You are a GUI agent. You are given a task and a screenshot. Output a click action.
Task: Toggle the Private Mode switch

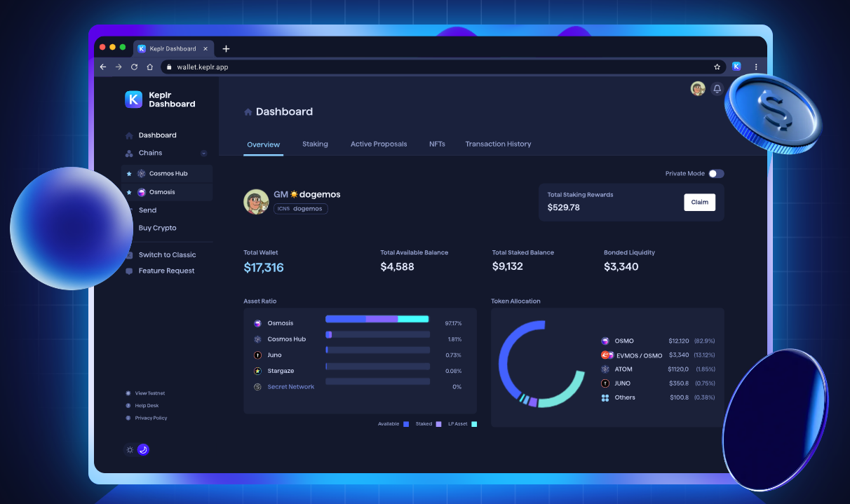coord(716,174)
